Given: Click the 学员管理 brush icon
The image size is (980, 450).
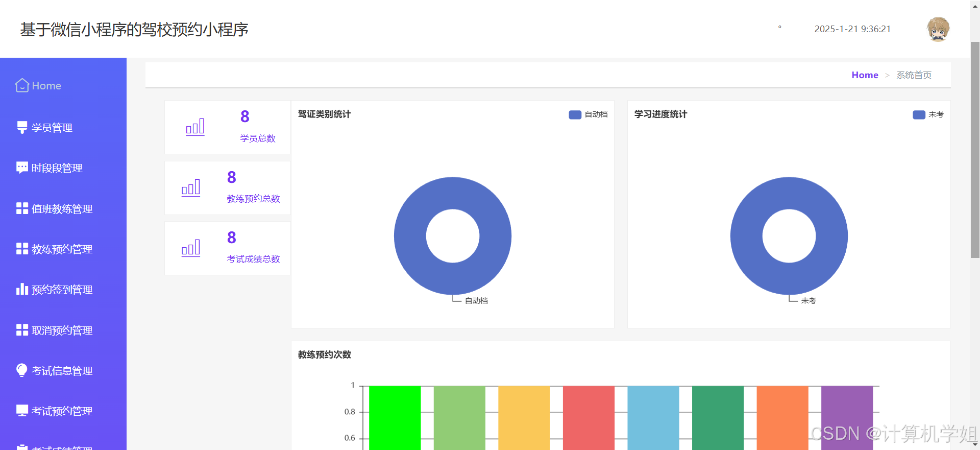Looking at the screenshot, I should click(22, 127).
